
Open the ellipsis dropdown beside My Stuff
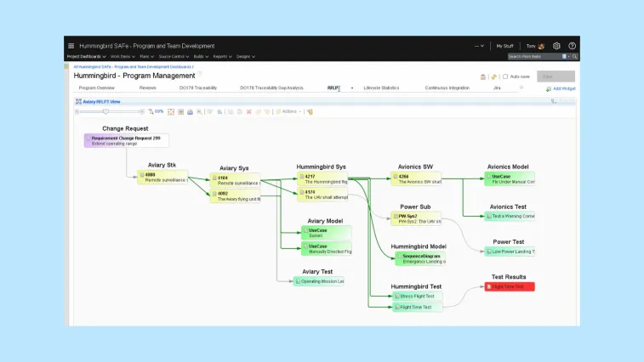pyautogui.click(x=479, y=46)
